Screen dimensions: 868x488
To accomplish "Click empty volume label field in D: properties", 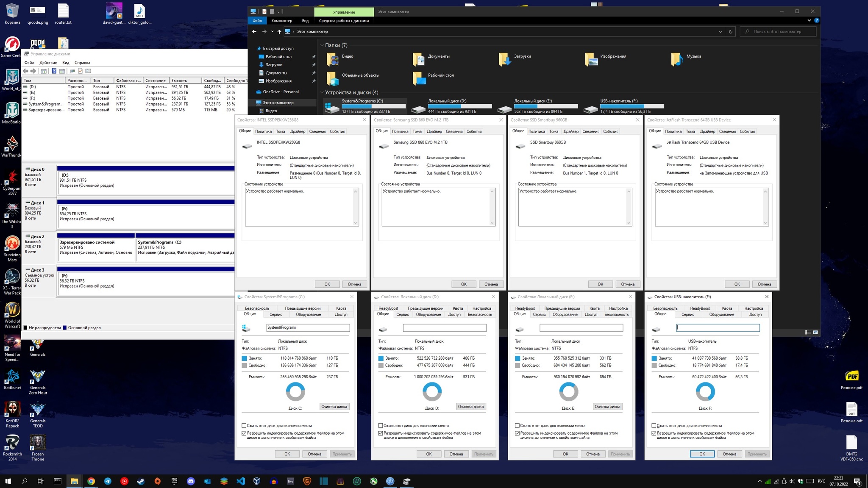I will [445, 328].
